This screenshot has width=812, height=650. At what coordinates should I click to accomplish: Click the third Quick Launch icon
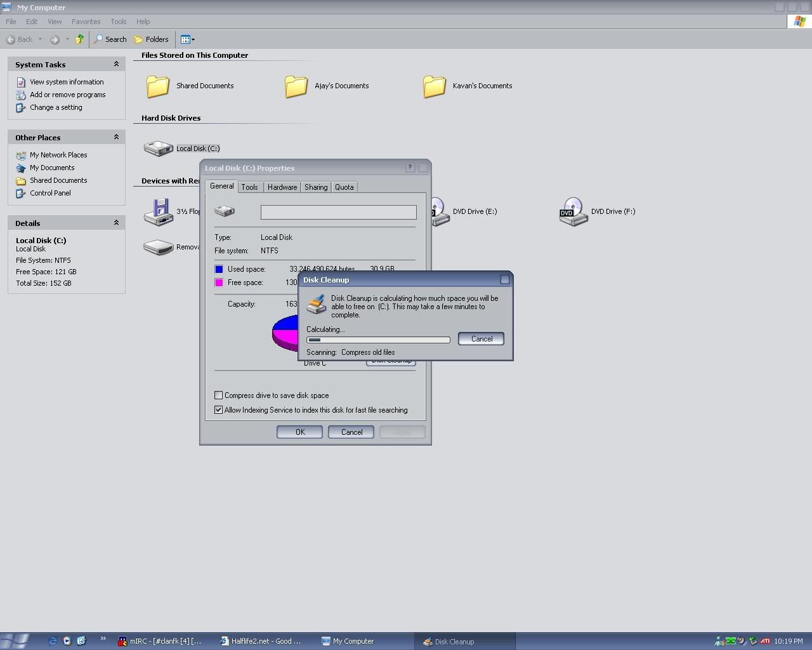81,641
